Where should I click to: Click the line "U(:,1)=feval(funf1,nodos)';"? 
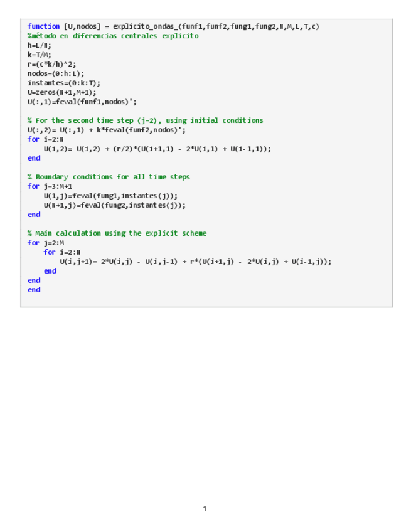tap(82, 102)
